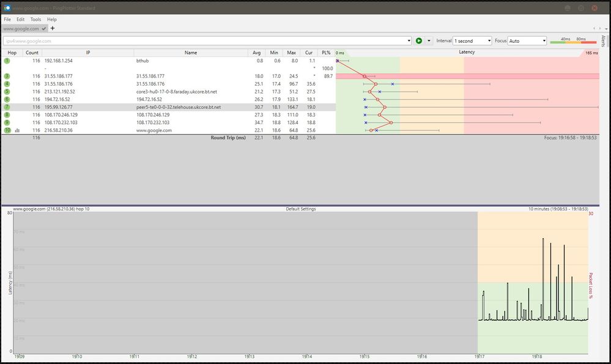Open the Interval dropdown showing 1 second

coord(472,41)
